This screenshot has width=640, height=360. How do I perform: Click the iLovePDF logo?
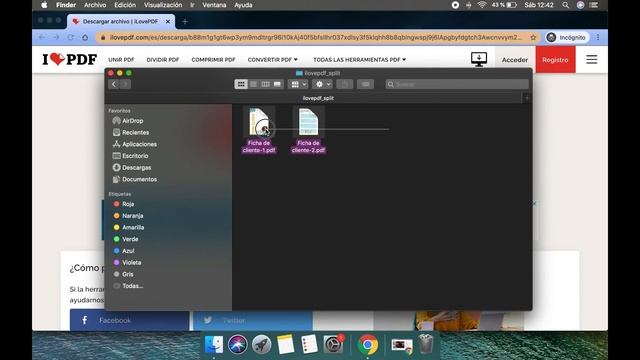point(70,60)
